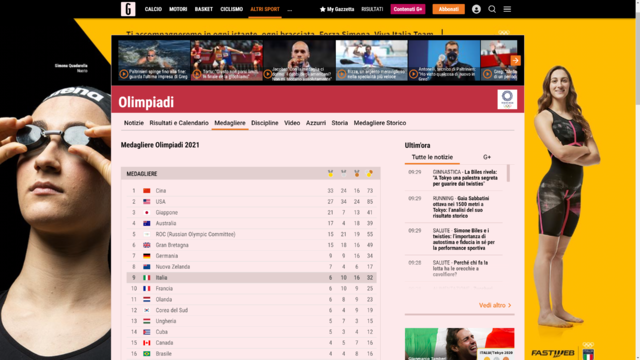The width and height of the screenshot is (640, 360).
Task: Open the user account icon
Action: pos(476,9)
